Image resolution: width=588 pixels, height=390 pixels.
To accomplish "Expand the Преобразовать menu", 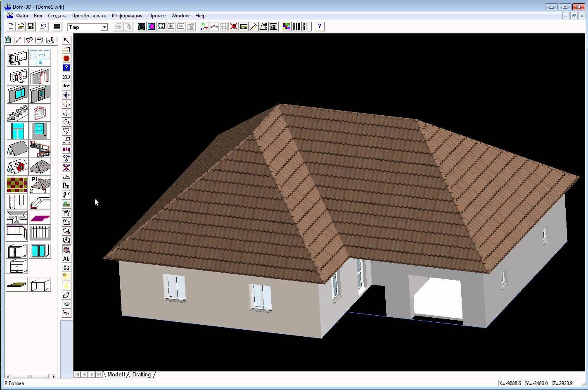I will [x=89, y=16].
